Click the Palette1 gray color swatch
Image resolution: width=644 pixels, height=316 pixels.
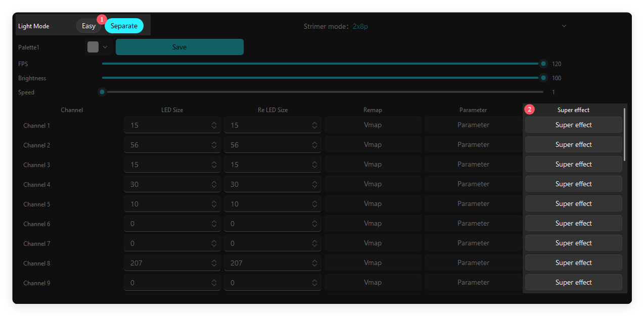[93, 47]
